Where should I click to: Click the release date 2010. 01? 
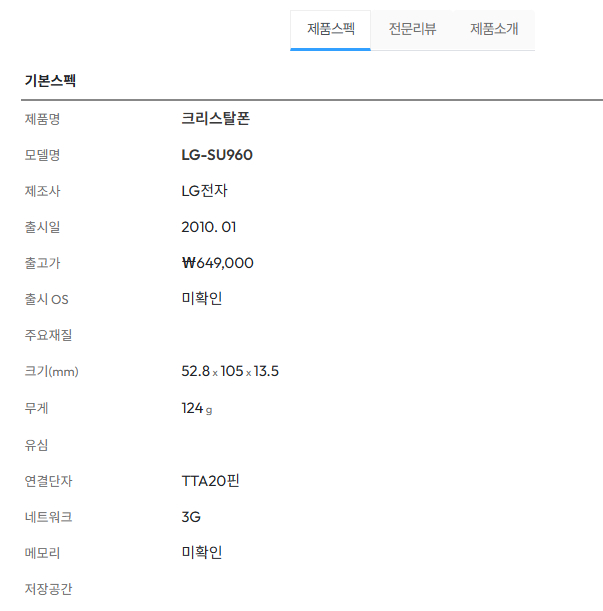(x=209, y=227)
